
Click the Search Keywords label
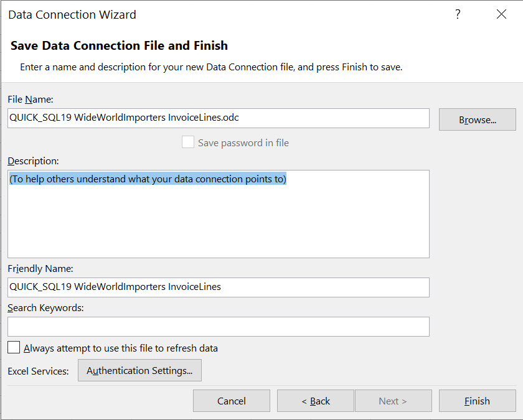point(45,307)
